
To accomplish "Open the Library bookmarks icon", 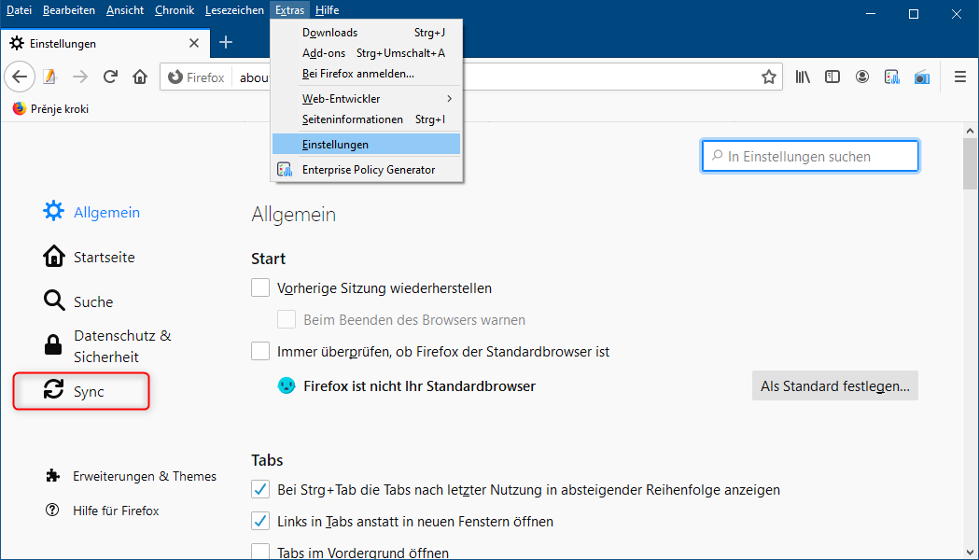I will pyautogui.click(x=803, y=77).
